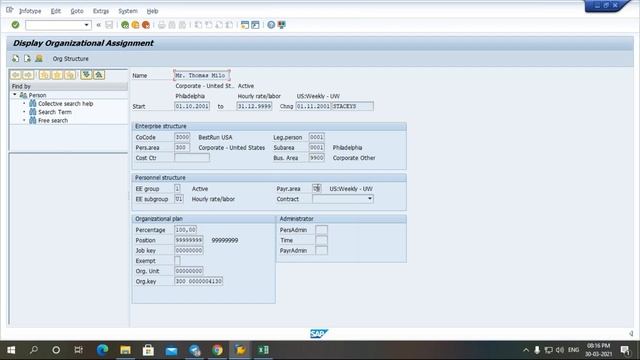Click the CoCode field 3000
The height and width of the screenshot is (360, 640).
[x=182, y=137]
